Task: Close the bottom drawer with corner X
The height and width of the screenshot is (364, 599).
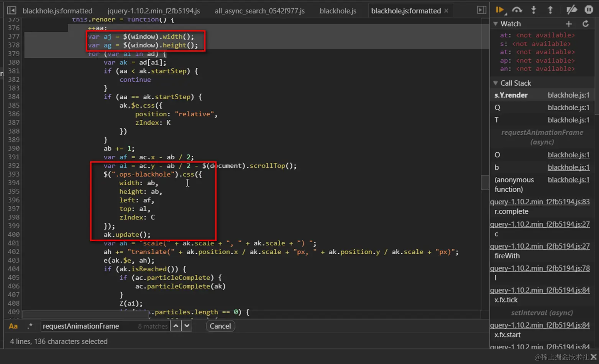Action: point(593,357)
